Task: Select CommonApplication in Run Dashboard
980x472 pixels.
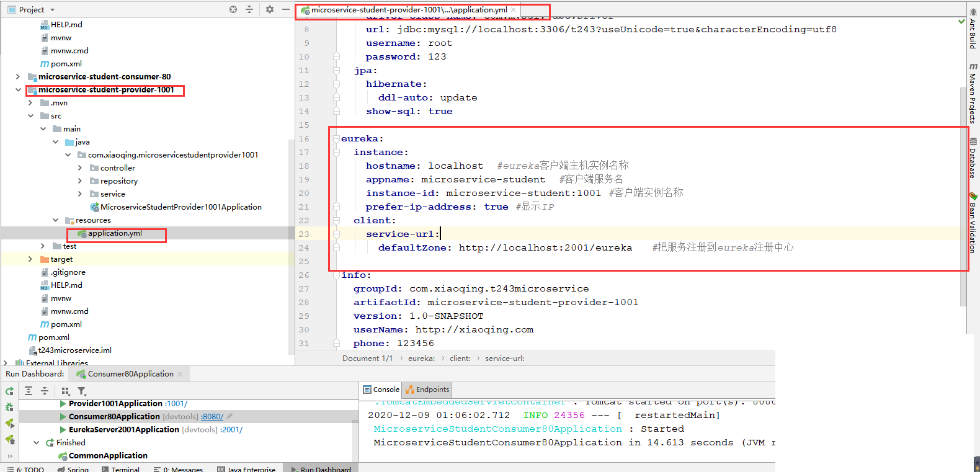Action: click(x=108, y=456)
